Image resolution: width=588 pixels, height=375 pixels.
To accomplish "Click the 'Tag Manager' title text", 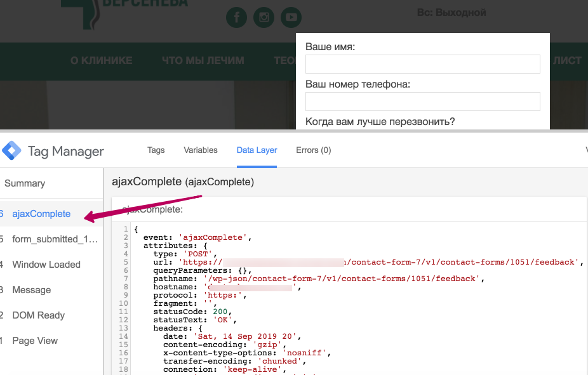I will tap(66, 152).
